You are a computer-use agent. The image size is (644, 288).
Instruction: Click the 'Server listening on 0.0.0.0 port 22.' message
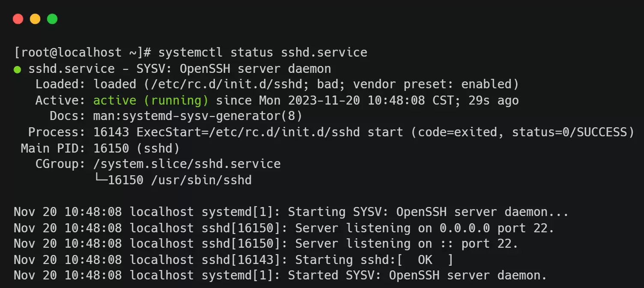[425, 228]
